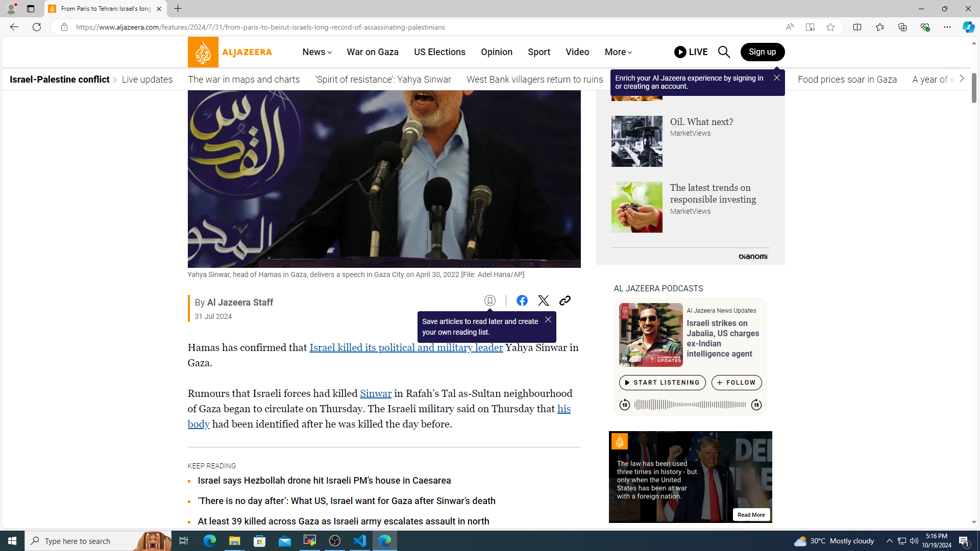
Task: Share article on Facebook
Action: pos(522,300)
